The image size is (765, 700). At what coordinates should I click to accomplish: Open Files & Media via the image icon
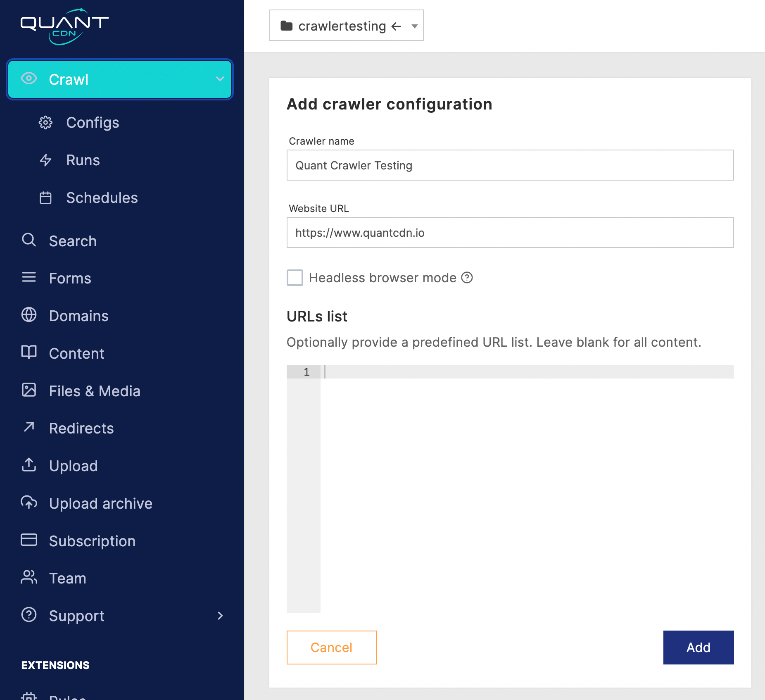29,390
